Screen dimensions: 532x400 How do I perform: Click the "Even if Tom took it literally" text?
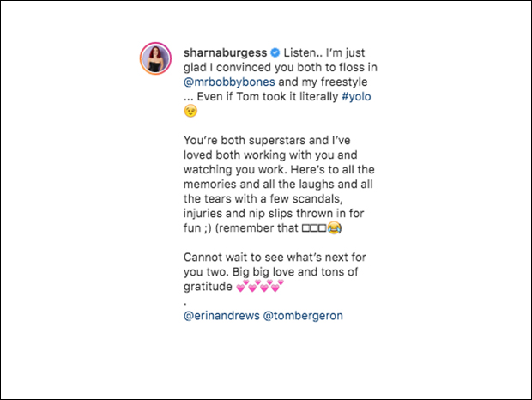(x=268, y=97)
